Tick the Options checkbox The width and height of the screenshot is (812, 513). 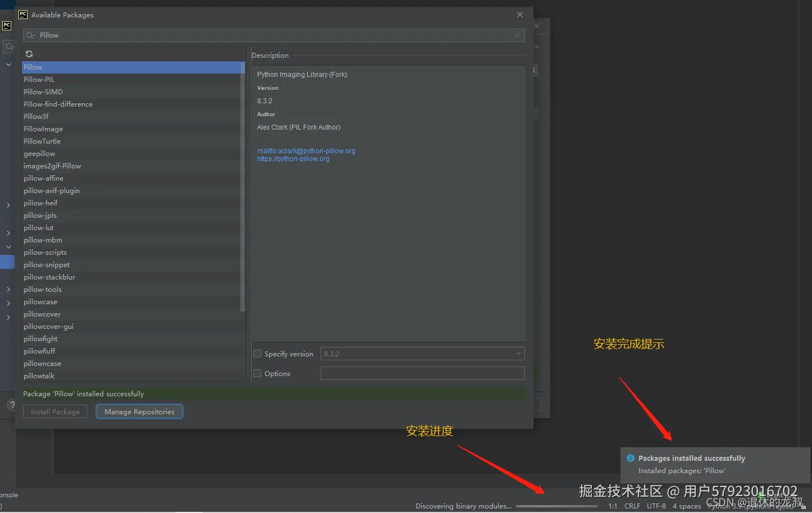click(257, 373)
